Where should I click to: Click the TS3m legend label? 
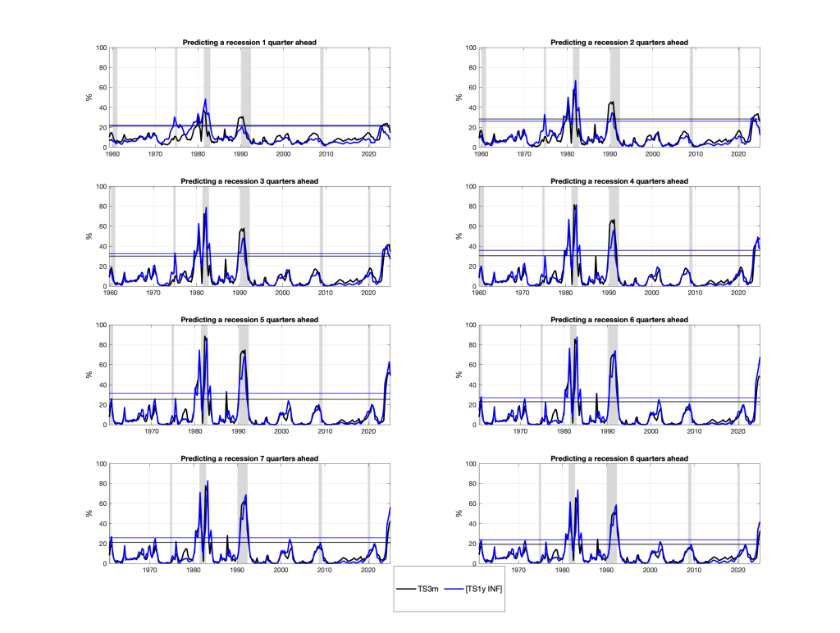(x=428, y=589)
